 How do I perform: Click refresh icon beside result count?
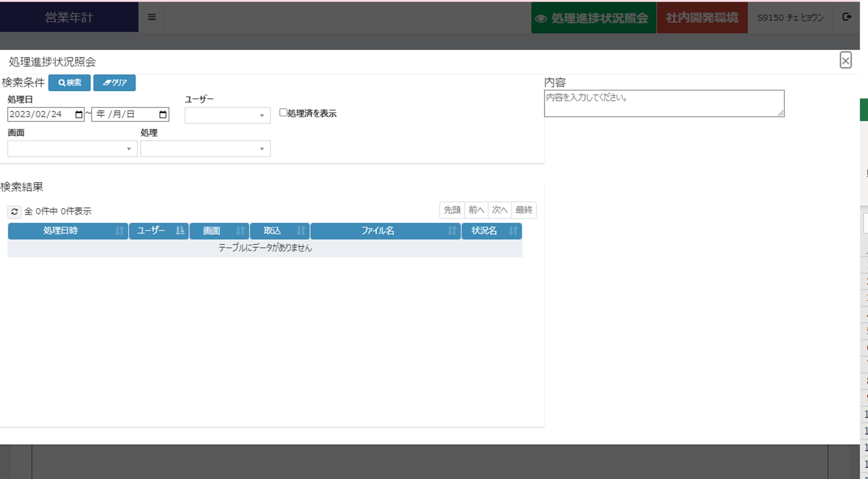click(x=14, y=212)
